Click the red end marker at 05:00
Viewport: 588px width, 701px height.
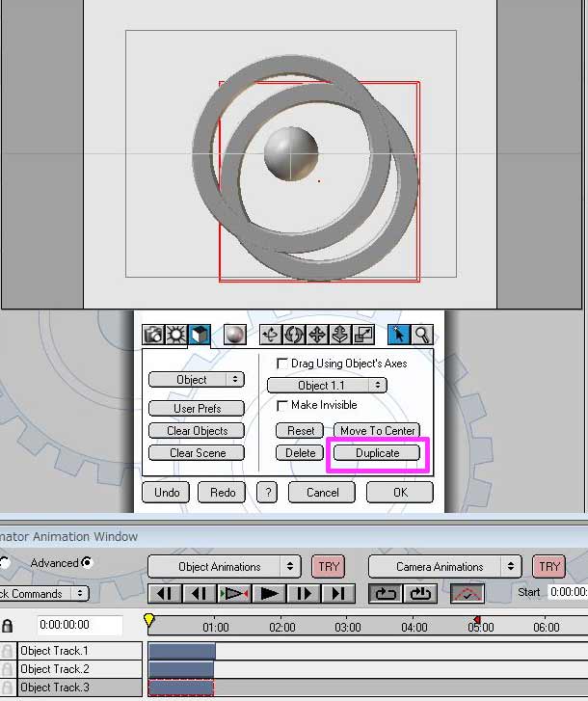click(477, 620)
